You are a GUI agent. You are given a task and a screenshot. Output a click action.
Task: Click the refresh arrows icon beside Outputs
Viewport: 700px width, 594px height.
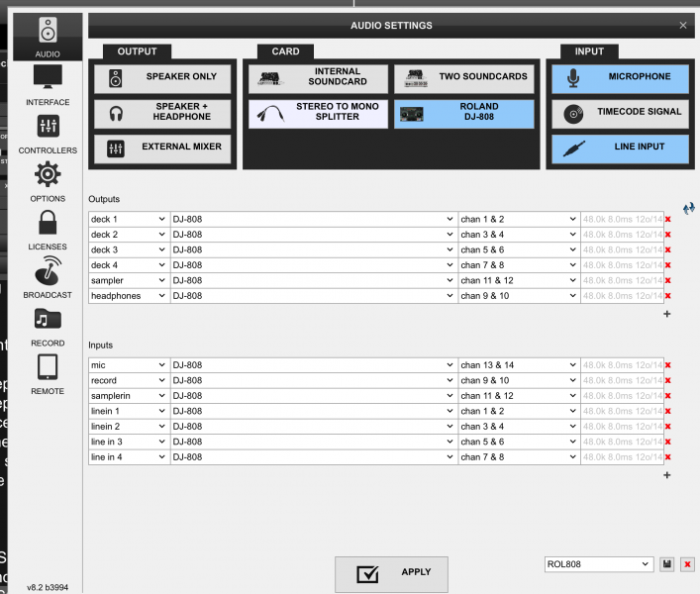(689, 208)
